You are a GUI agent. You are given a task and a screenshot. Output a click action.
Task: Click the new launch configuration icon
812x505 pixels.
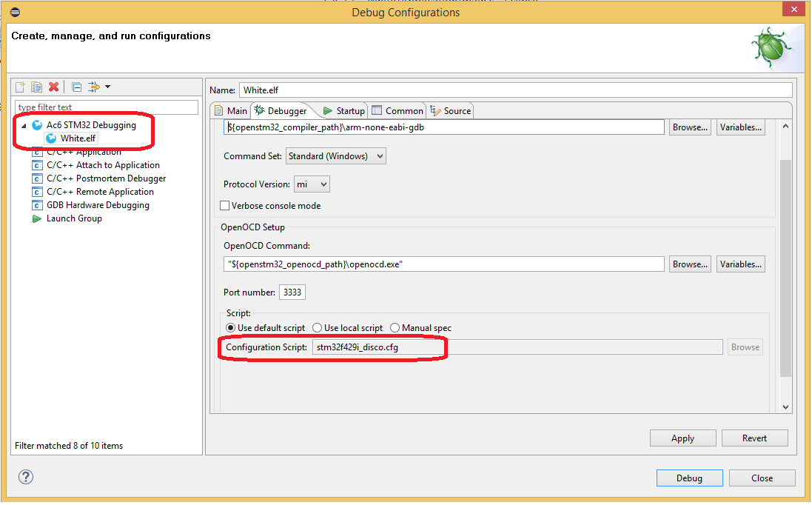[21, 87]
